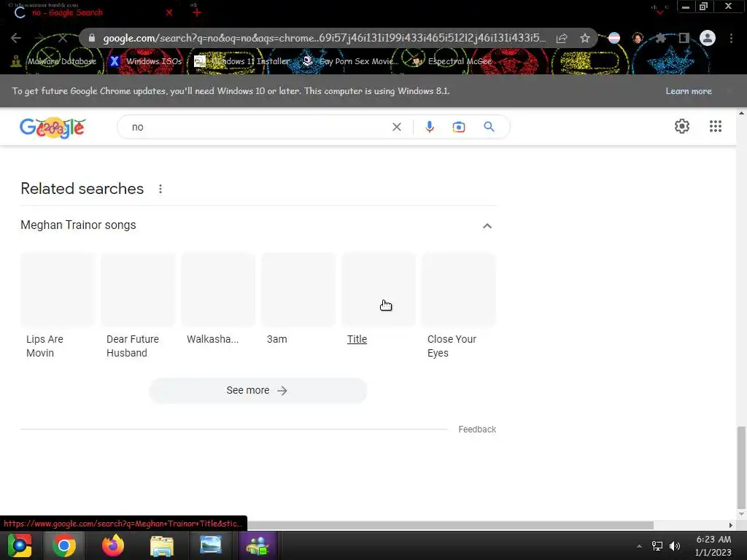Open Chrome from the taskbar
Screen dimensions: 747x560
point(63,545)
